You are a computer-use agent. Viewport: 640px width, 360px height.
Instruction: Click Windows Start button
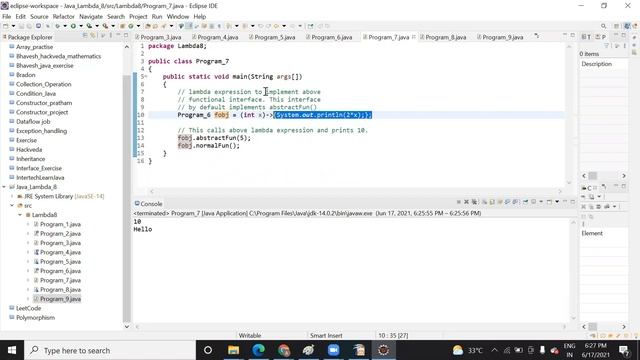12,350
